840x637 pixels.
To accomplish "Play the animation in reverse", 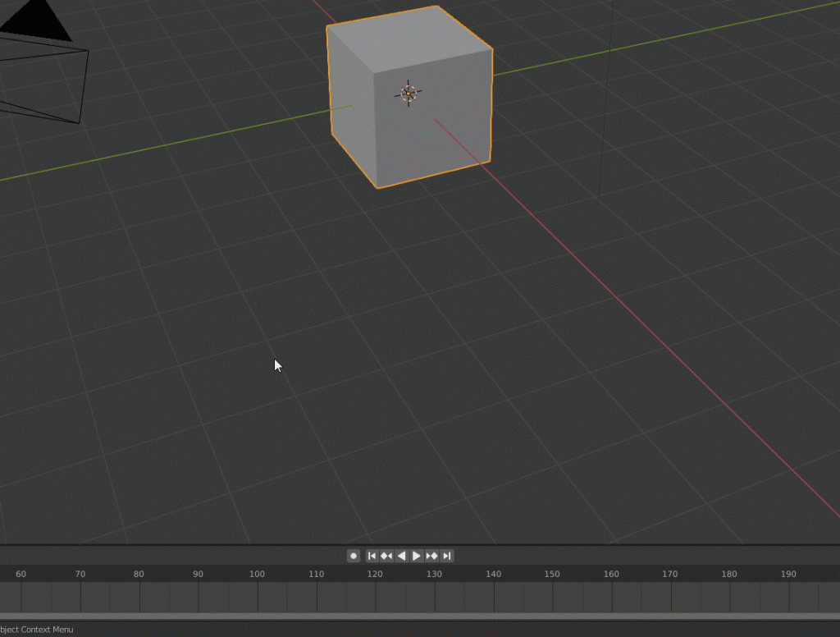I will (401, 556).
